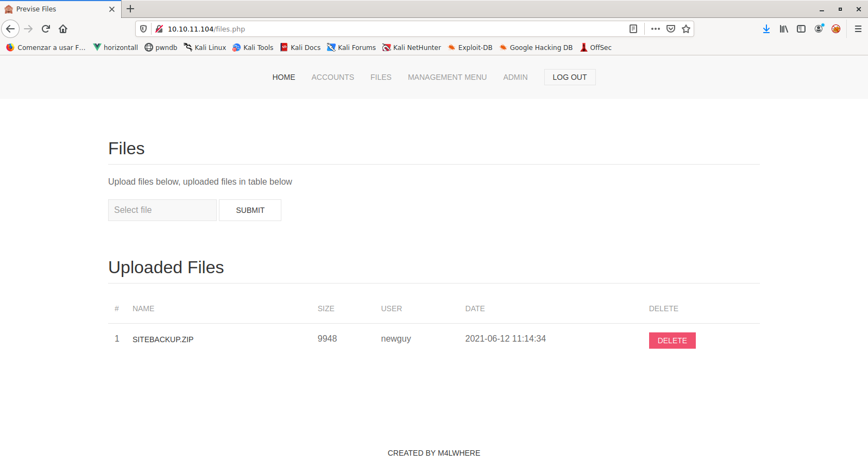Click the SUBMIT upload button
This screenshot has width=868, height=466.
click(250, 210)
